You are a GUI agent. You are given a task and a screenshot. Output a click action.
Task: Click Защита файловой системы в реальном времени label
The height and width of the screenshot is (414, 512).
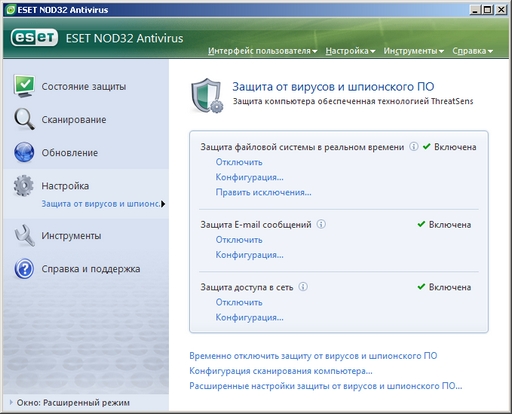click(302, 147)
